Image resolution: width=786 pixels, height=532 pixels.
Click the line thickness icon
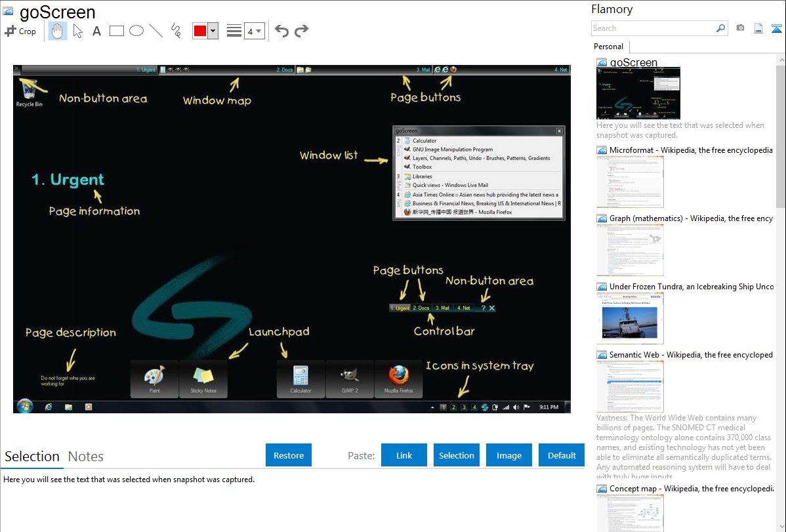(234, 31)
